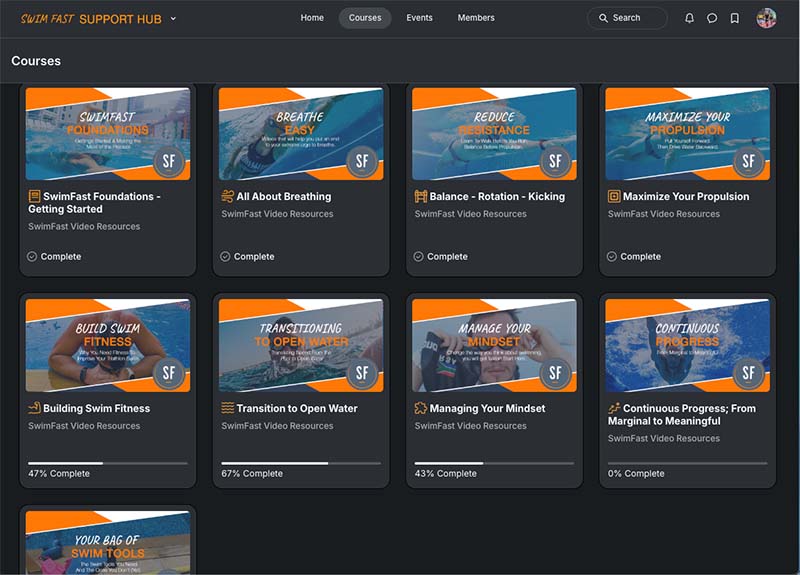This screenshot has height=575, width=800.
Task: Click SwimFast Video Resources under Managing Your Mindset
Action: pyautogui.click(x=470, y=426)
